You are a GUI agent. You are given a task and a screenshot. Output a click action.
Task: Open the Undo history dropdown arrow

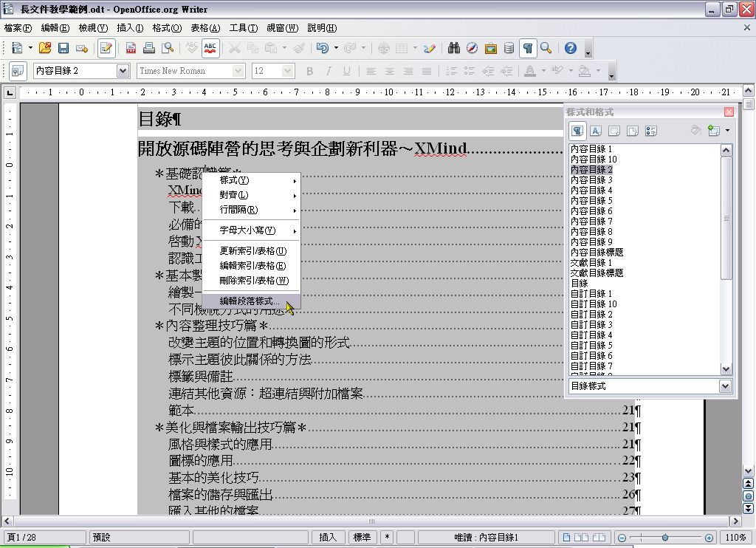pyautogui.click(x=336, y=48)
